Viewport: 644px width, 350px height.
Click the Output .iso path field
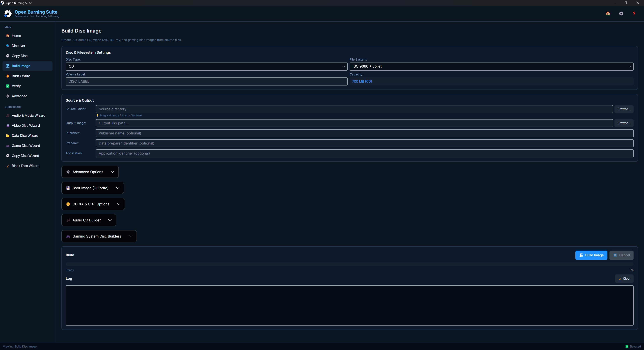354,123
